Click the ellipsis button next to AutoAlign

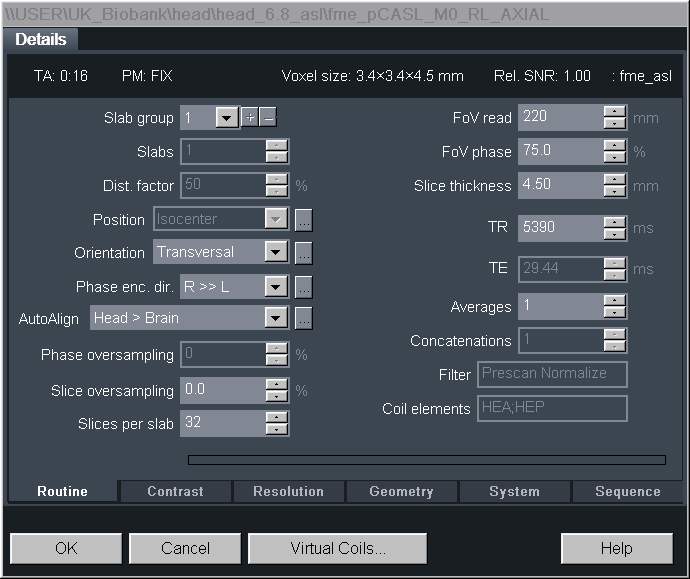[x=304, y=319]
